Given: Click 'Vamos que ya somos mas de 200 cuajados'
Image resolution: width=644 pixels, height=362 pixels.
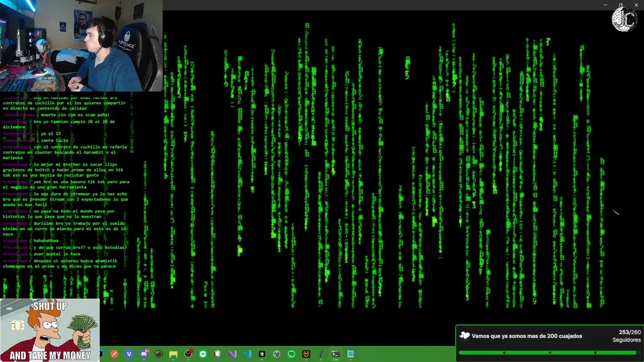Looking at the screenshot, I should pos(527,336).
